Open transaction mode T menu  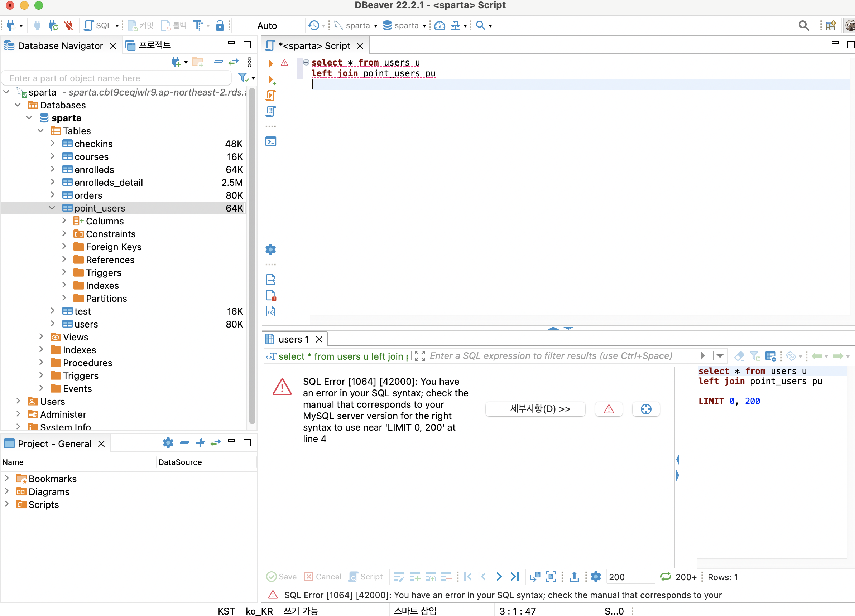(x=199, y=26)
